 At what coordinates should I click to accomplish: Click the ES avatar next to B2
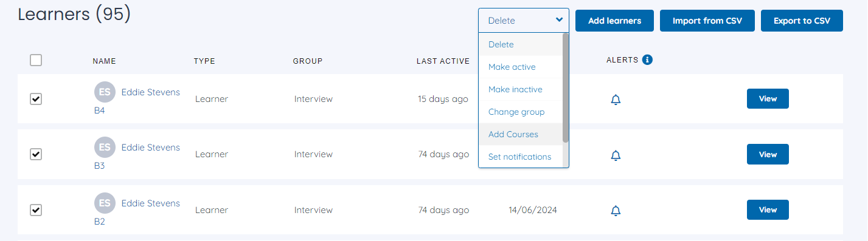105,203
